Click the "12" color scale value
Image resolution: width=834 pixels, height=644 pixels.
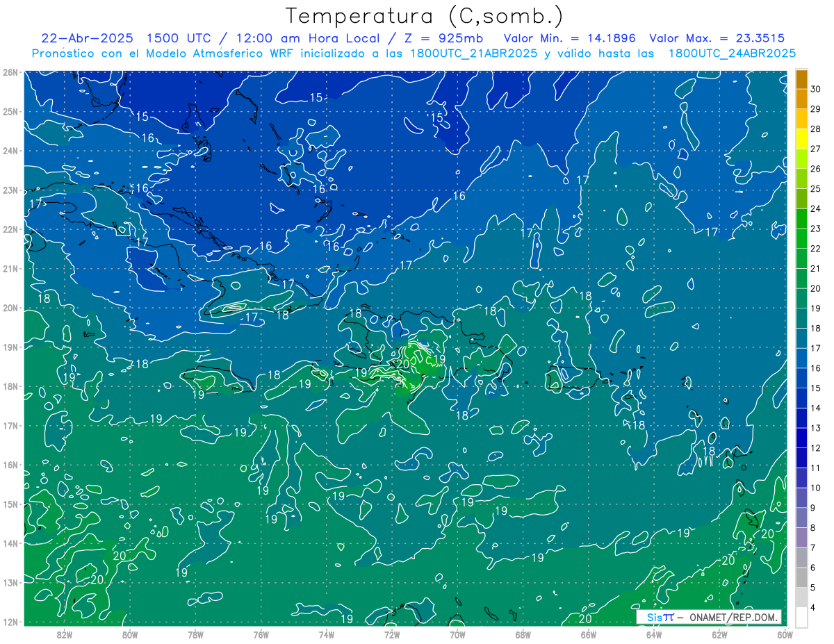815,447
